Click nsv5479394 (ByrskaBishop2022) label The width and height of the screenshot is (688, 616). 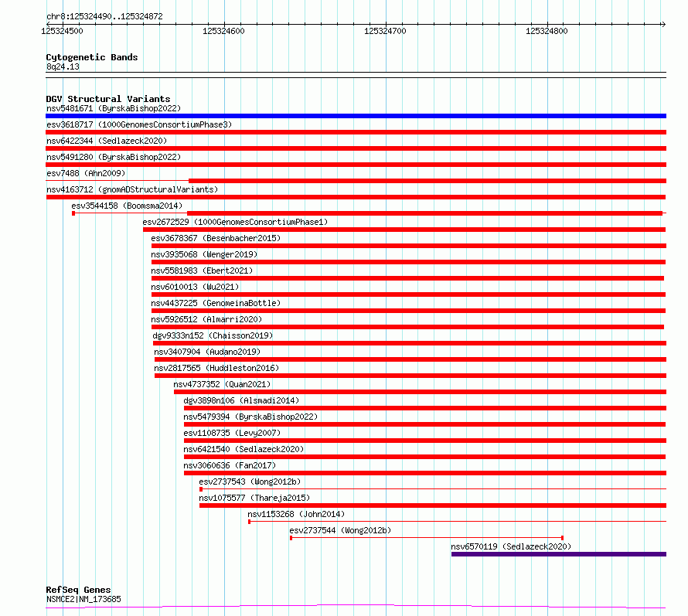coord(250,417)
